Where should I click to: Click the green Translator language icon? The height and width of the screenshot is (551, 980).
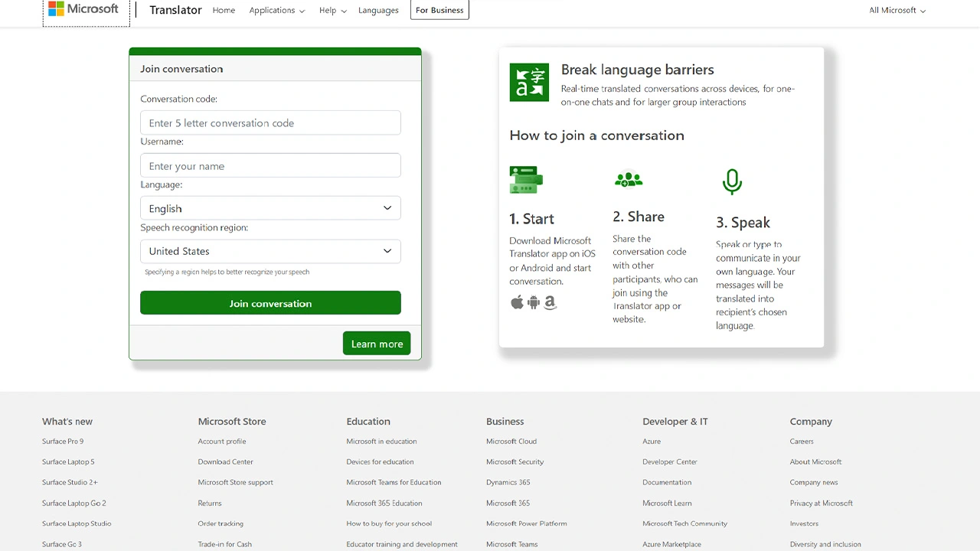point(529,83)
